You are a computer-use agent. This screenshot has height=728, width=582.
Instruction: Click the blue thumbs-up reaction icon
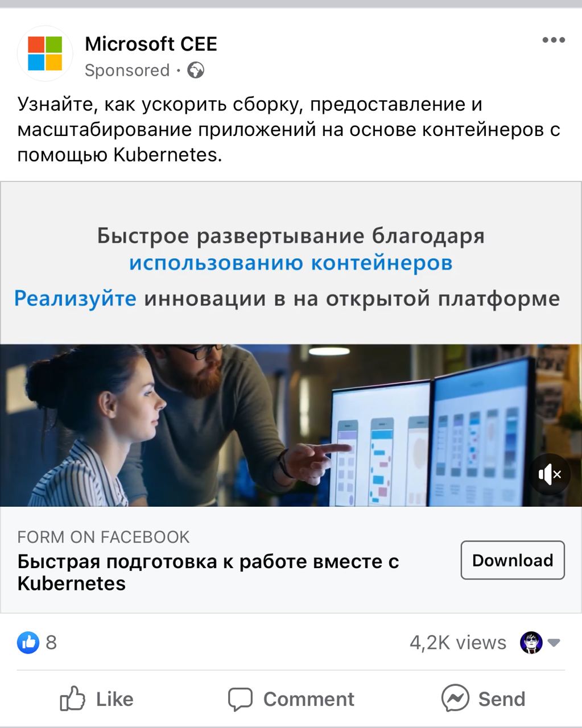[28, 643]
